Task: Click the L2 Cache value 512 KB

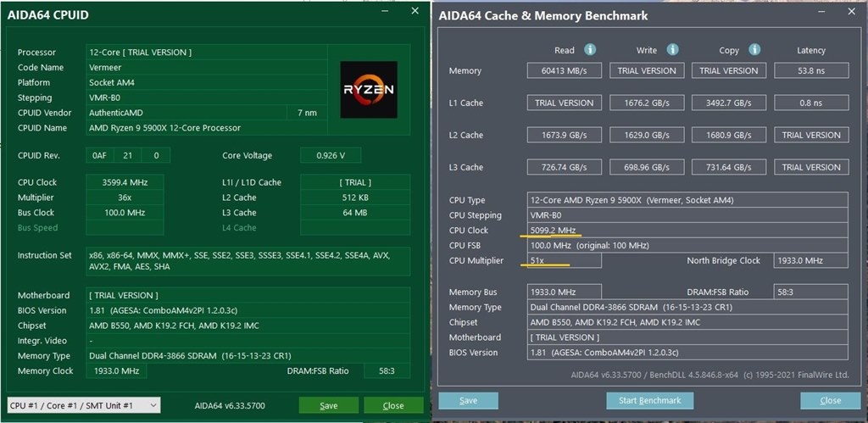Action: click(x=355, y=198)
